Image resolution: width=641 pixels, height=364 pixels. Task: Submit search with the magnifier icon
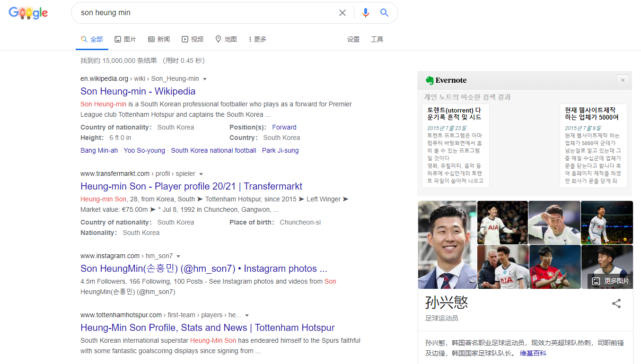coord(385,13)
